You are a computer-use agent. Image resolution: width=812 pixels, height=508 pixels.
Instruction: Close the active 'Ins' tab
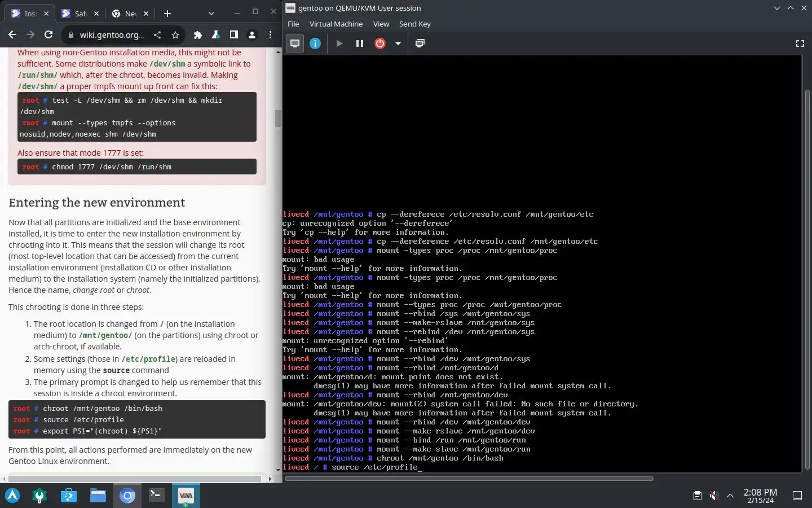click(x=46, y=14)
